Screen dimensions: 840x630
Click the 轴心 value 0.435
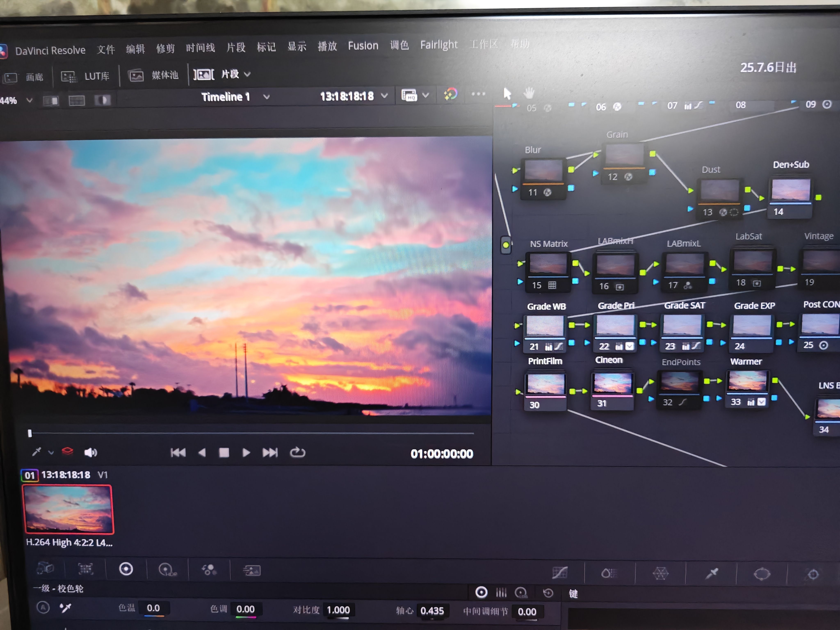pos(432,611)
